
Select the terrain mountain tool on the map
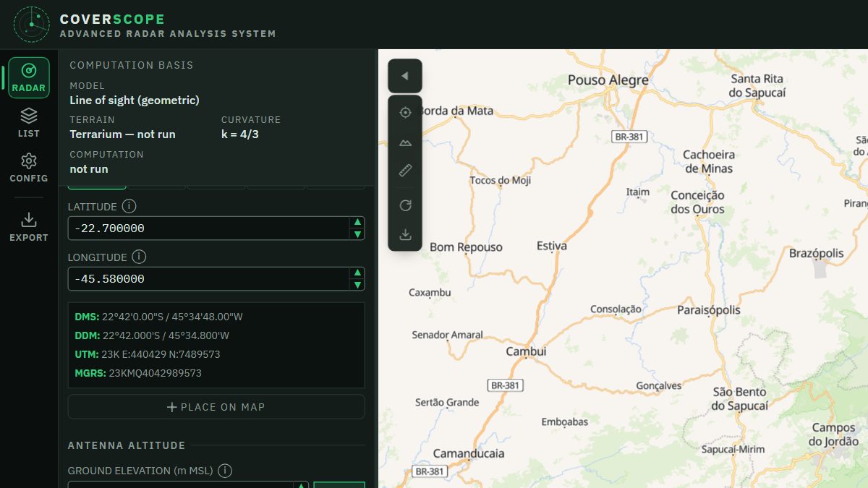[405, 142]
